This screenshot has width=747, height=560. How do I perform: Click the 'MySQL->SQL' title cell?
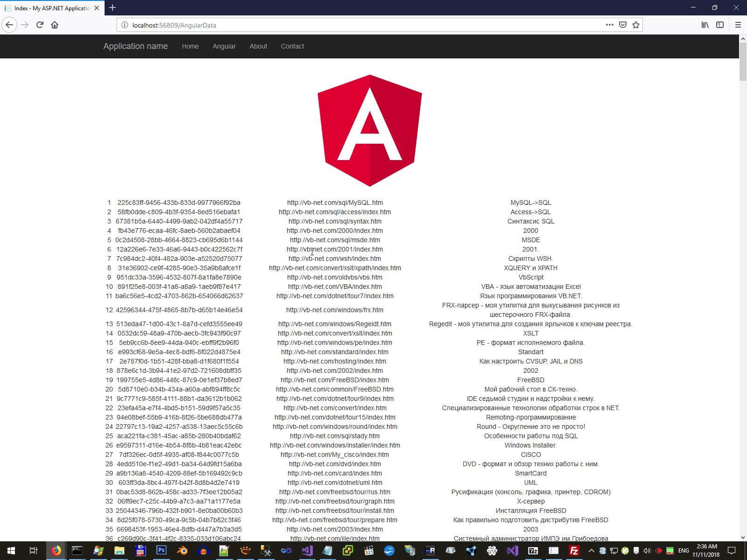pyautogui.click(x=531, y=203)
